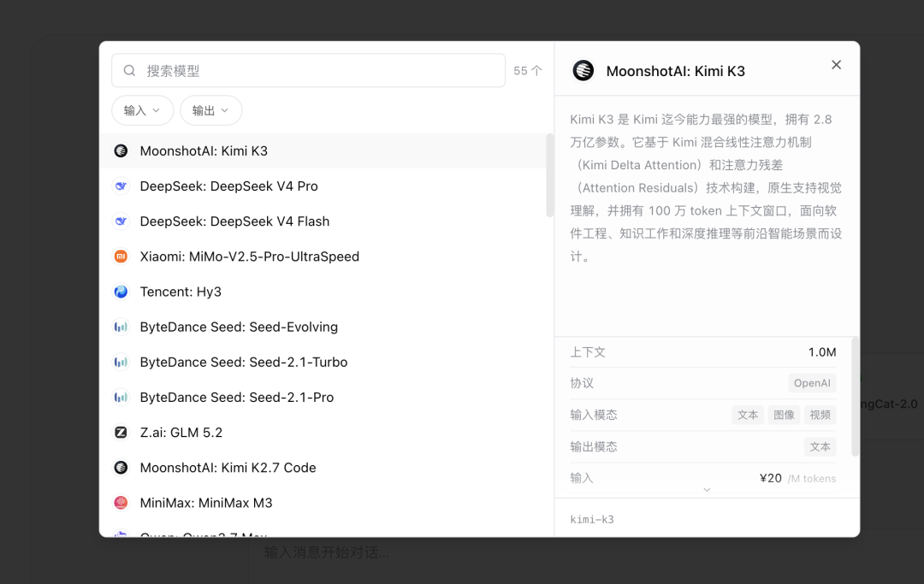Viewport: 924px width, 584px height.
Task: Click the 1.0M context value
Action: coord(822,352)
